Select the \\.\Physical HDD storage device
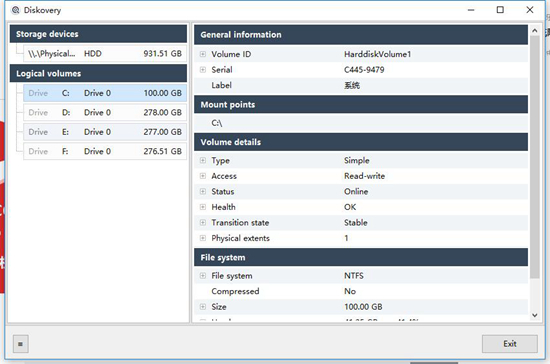The image size is (550, 364). click(105, 54)
